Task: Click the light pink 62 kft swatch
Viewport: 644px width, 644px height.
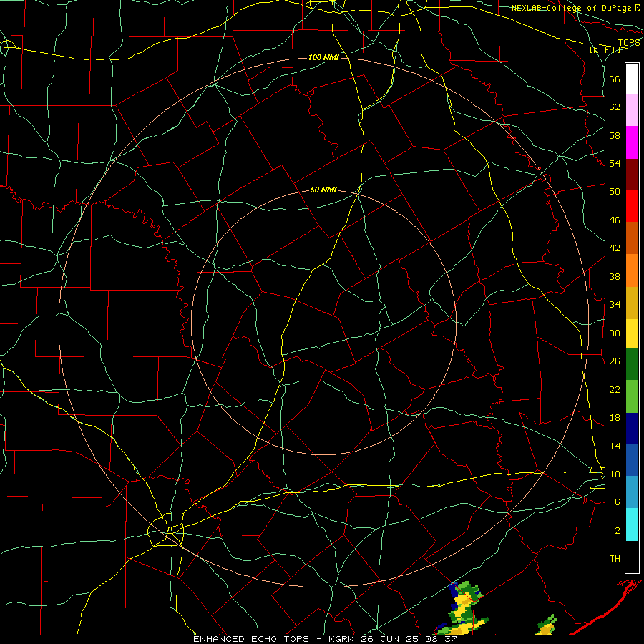Action: click(x=632, y=110)
